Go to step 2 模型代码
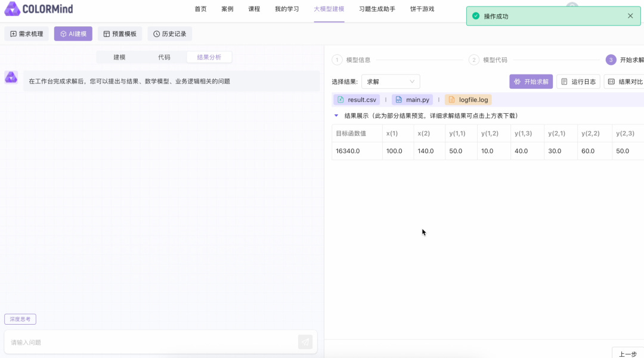The height and width of the screenshot is (358, 644). 488,60
